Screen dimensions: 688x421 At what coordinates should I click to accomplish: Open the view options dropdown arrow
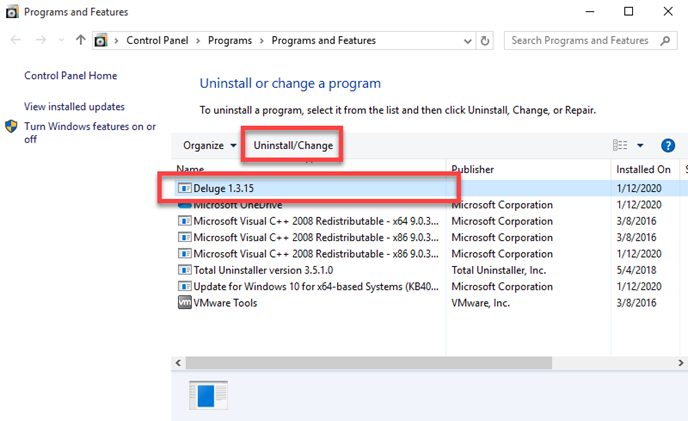point(640,146)
